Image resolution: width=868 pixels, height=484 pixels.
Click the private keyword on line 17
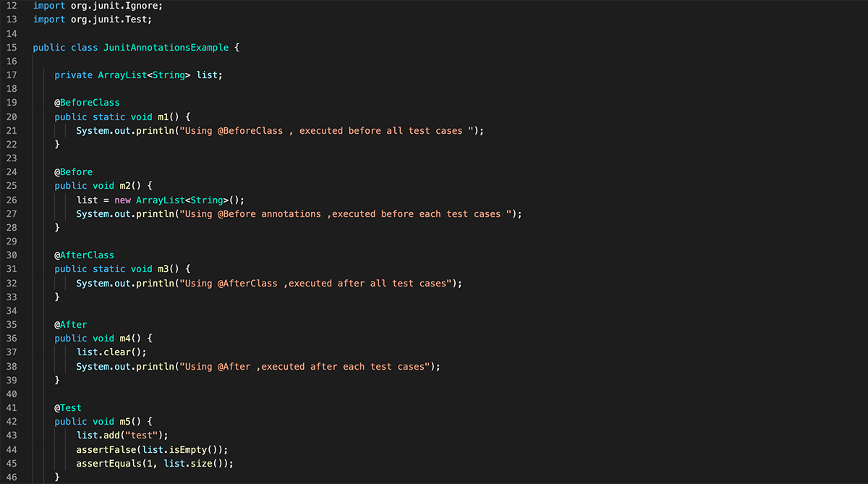[x=73, y=75]
